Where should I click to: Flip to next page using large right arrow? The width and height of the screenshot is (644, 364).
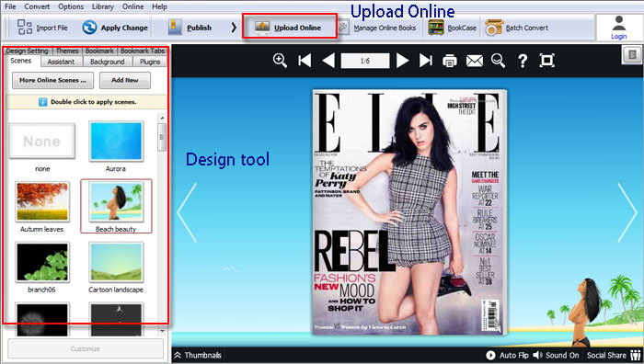tap(627, 212)
